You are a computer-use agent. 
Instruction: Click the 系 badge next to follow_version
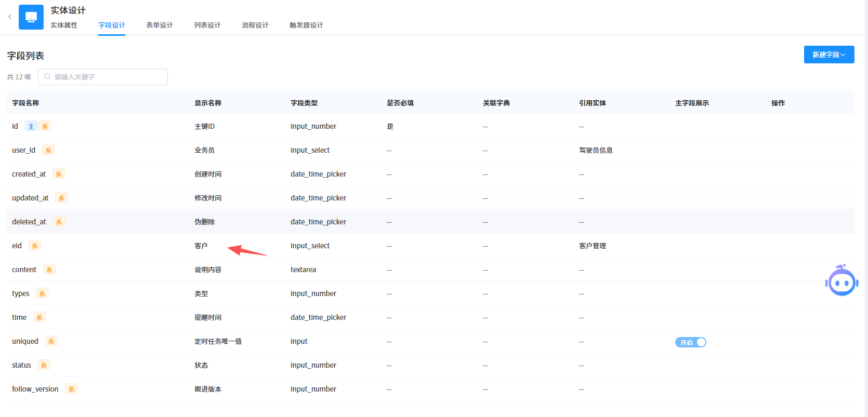[71, 389]
